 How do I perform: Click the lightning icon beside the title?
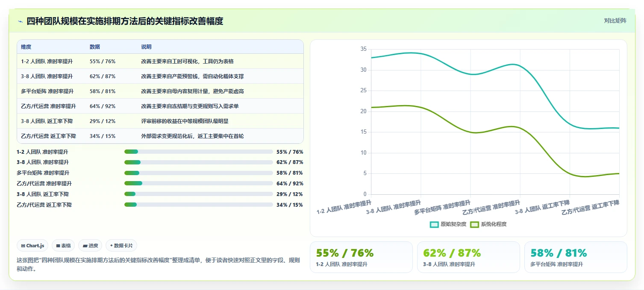tap(20, 21)
